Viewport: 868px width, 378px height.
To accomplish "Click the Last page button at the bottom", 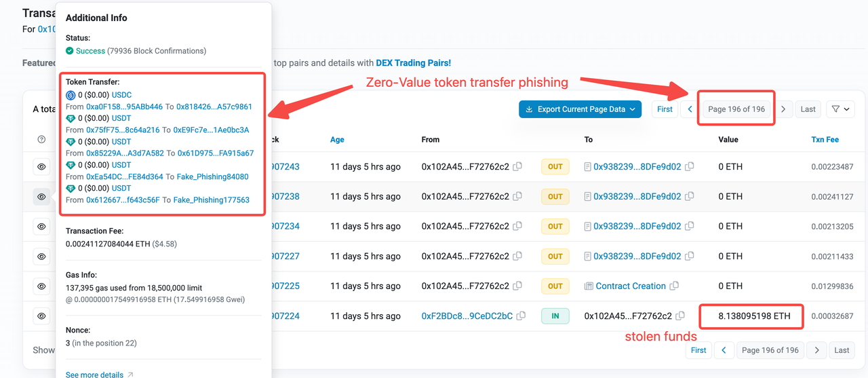I will (x=842, y=350).
